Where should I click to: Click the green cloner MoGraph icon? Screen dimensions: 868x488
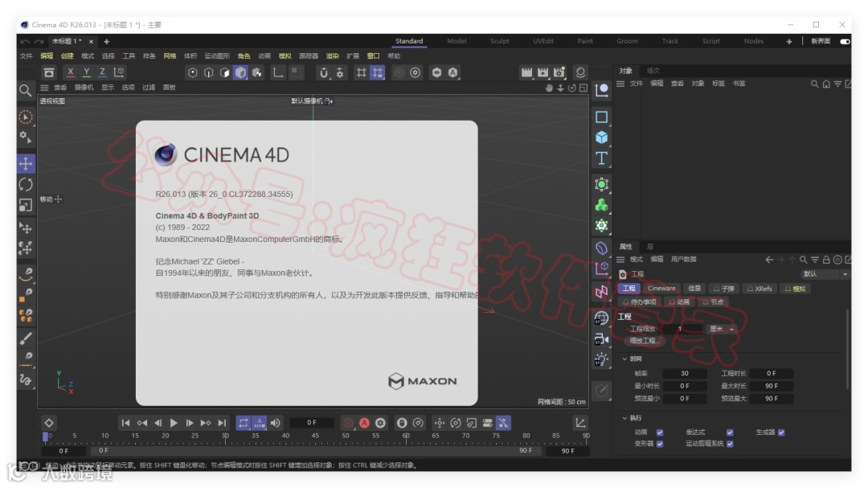602,205
